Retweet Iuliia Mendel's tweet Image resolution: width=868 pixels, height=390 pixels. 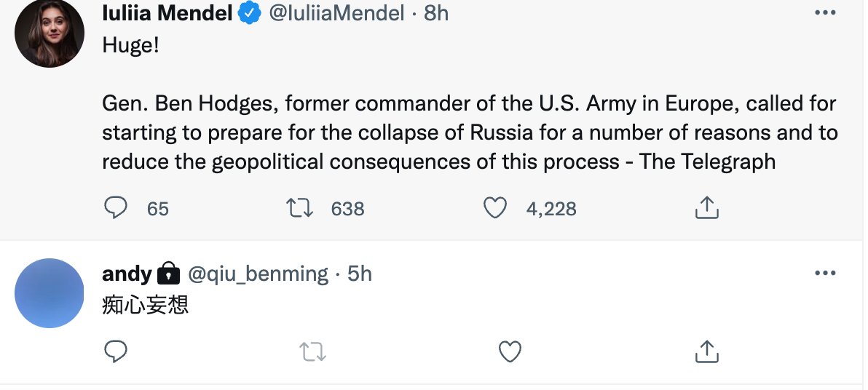[x=300, y=209]
